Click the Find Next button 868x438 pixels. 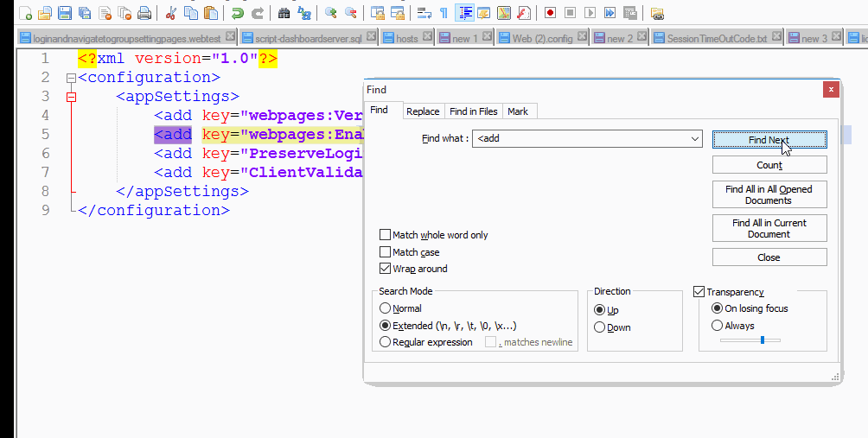(x=769, y=140)
